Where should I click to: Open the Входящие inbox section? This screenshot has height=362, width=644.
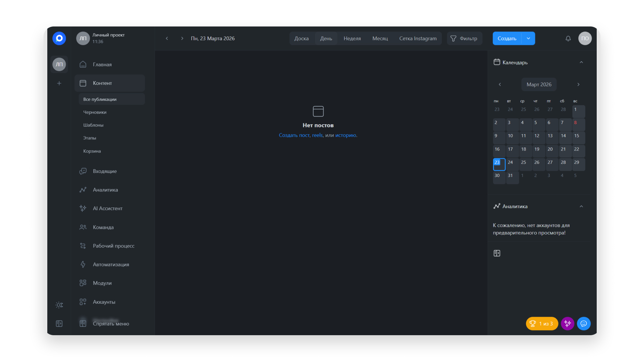pyautogui.click(x=105, y=171)
